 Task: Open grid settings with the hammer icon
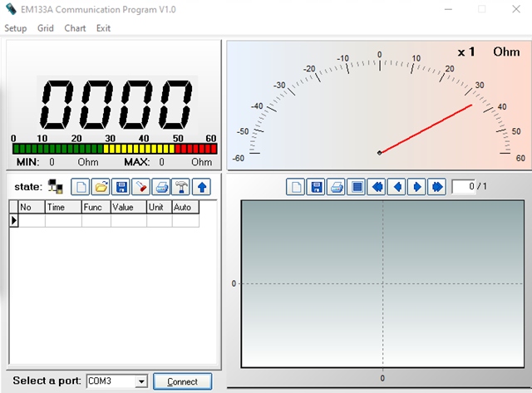[181, 187]
